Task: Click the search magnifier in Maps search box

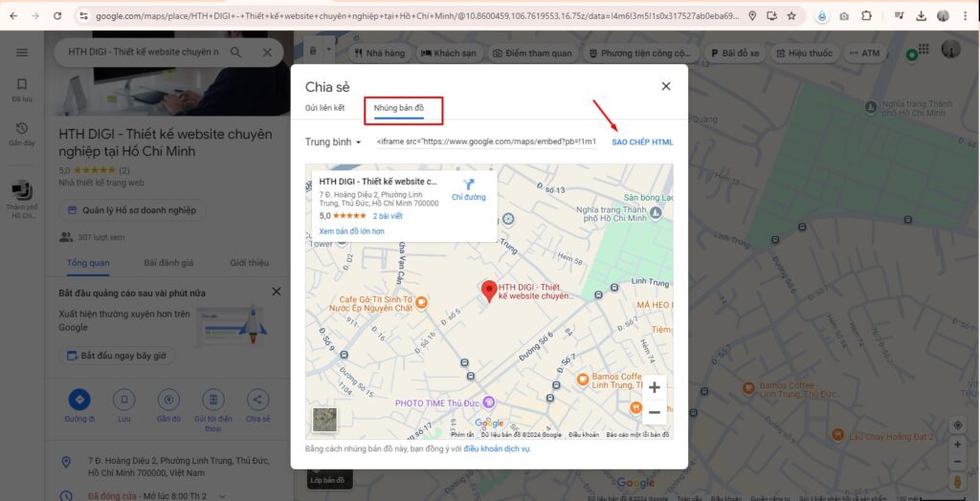Action: coord(235,53)
